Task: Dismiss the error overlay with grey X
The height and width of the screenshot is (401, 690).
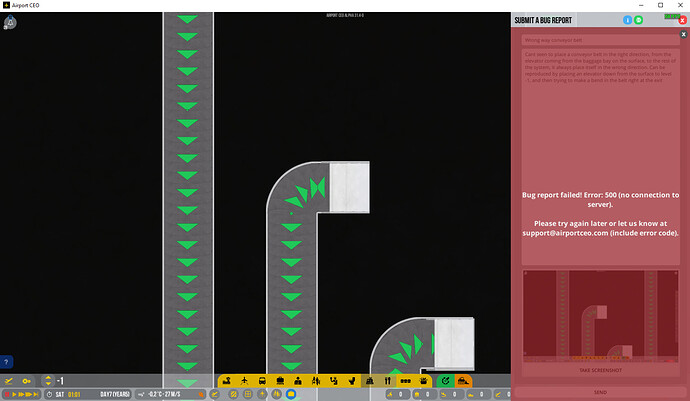Action: pos(683,34)
